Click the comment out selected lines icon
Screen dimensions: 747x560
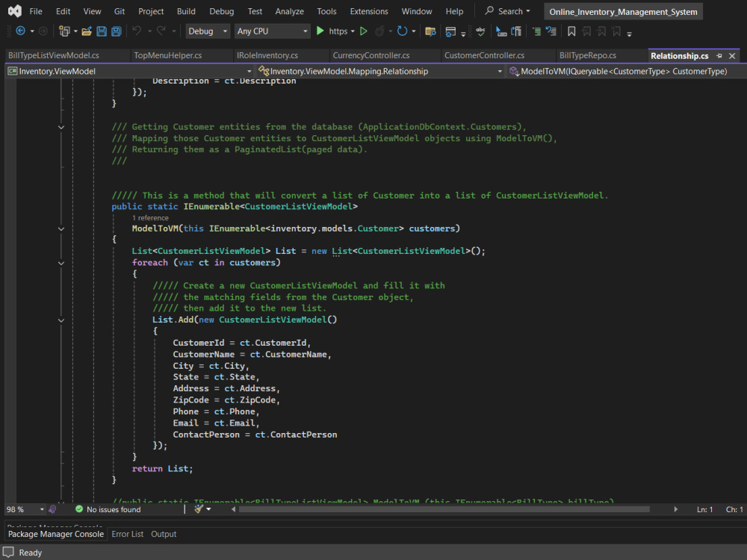pos(536,31)
